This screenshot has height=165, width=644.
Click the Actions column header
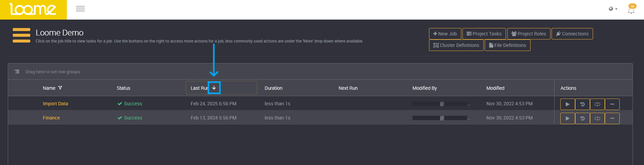(568, 88)
